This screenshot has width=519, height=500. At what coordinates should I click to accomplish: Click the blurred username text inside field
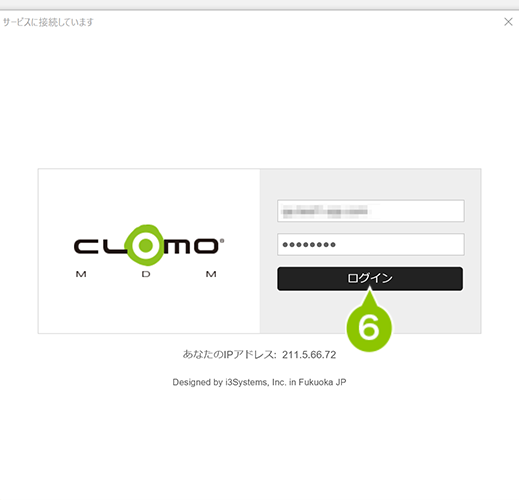click(x=325, y=211)
